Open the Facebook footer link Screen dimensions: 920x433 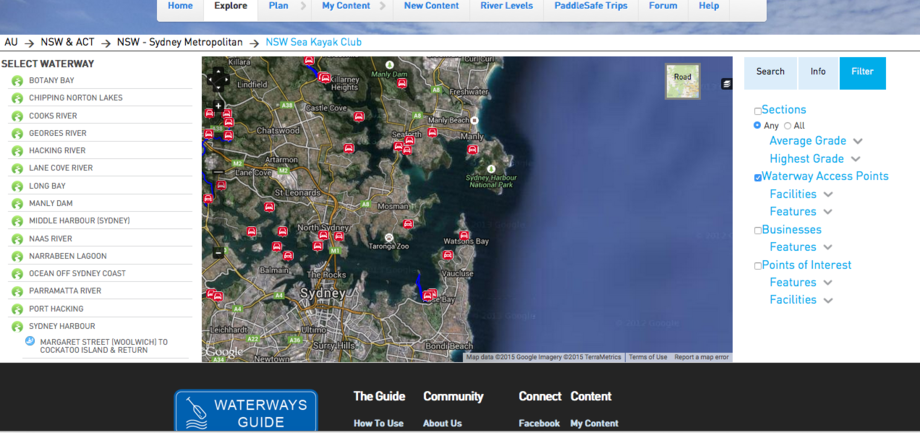[x=539, y=423]
